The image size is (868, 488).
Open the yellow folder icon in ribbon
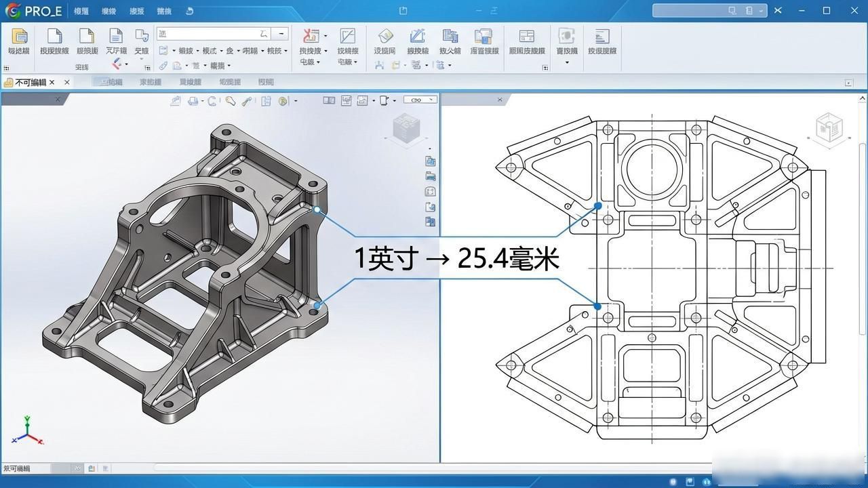point(20,37)
